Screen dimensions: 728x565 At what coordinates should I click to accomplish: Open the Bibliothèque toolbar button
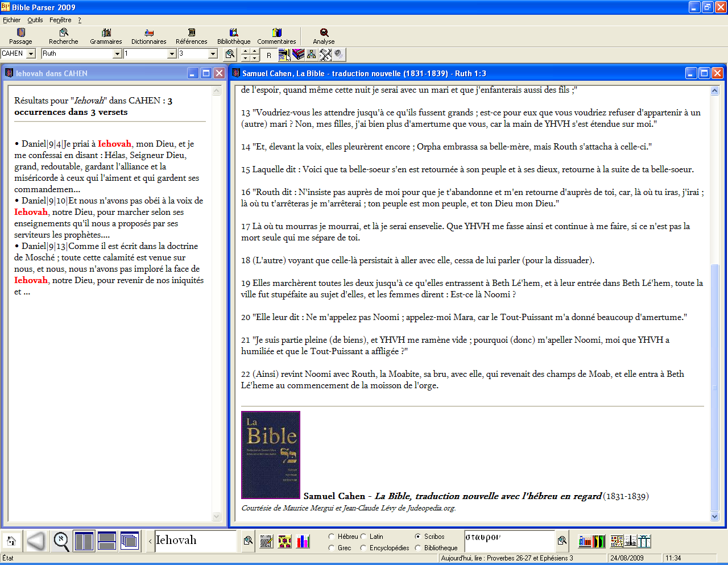tap(234, 36)
